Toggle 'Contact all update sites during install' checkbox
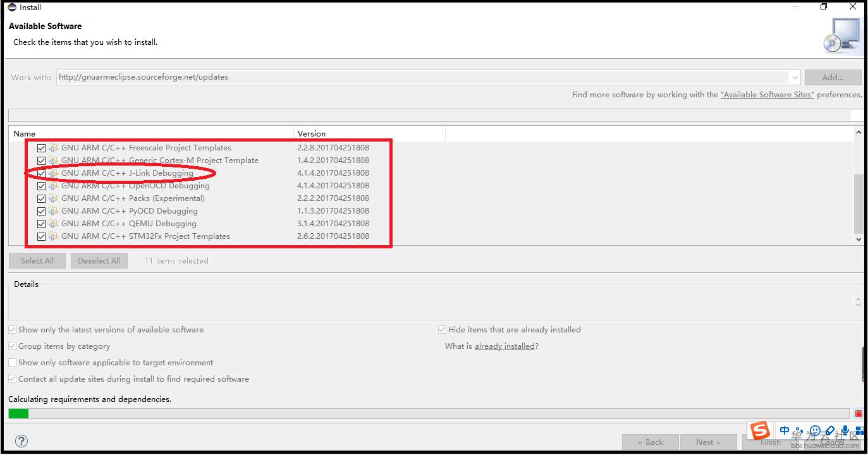Viewport: 868px width, 455px height. [x=13, y=379]
